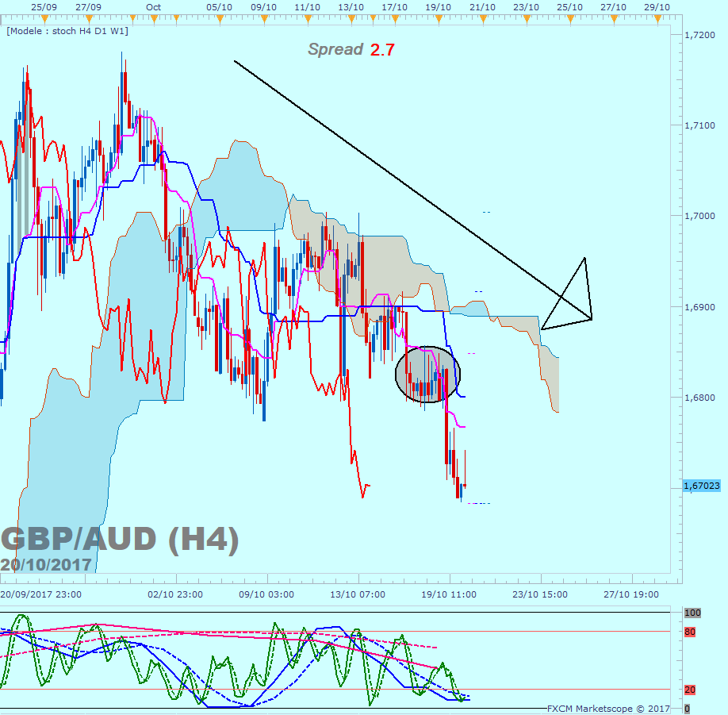
Task: Click the red Spread 2.7 value
Action: 382,50
